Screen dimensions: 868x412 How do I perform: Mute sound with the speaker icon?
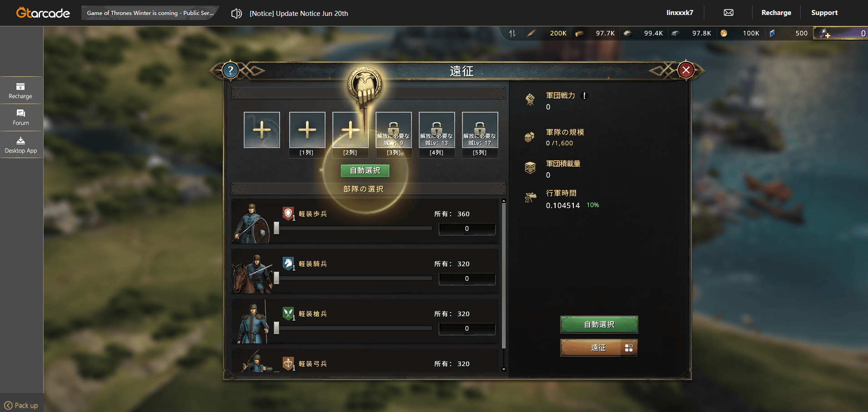pos(236,14)
